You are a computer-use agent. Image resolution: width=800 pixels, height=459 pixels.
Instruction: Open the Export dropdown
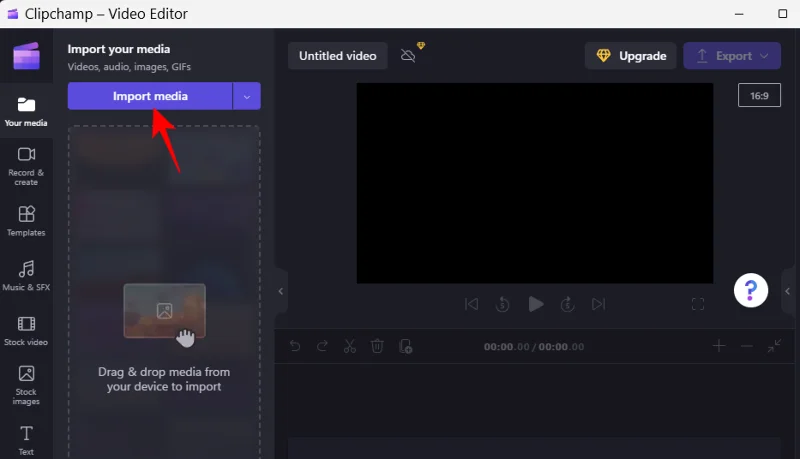[732, 56]
